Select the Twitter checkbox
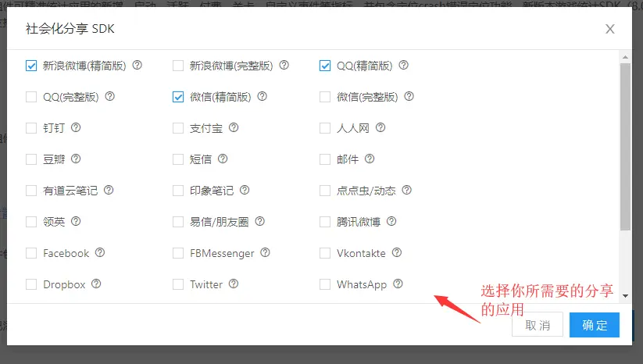 (178, 284)
